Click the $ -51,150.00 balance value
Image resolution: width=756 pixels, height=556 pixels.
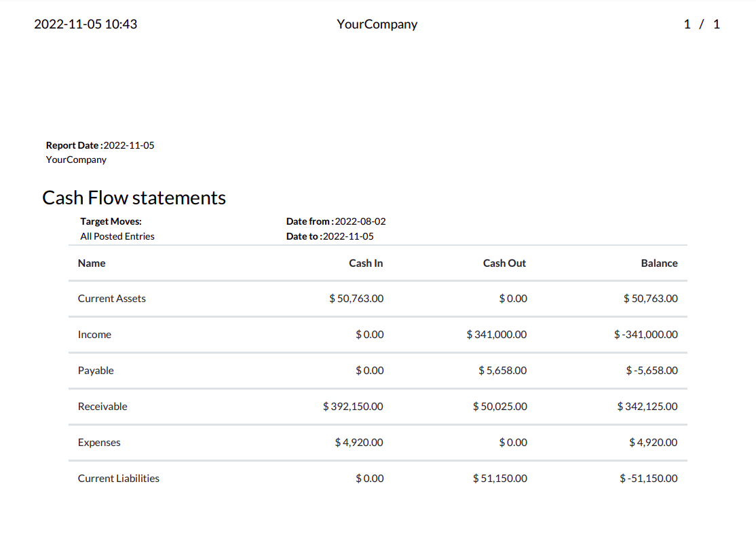click(649, 479)
